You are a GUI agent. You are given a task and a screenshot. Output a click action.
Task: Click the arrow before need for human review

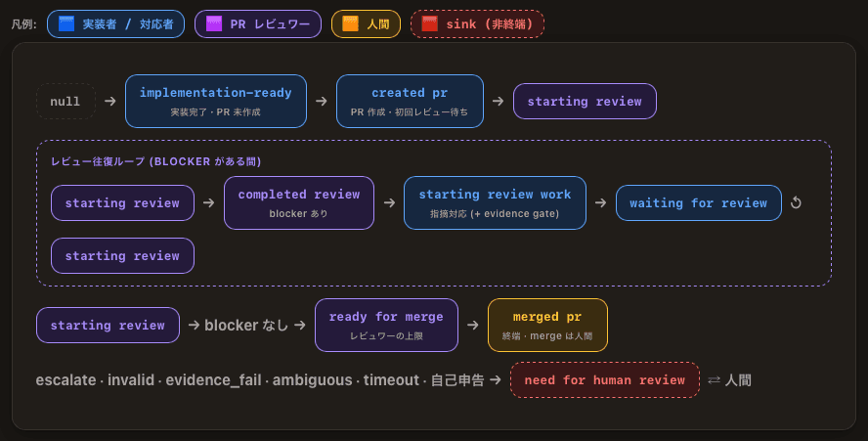click(496, 380)
